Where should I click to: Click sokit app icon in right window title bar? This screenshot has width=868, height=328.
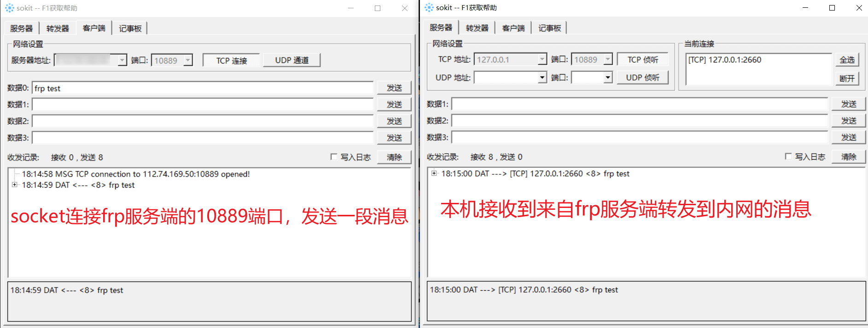point(429,7)
